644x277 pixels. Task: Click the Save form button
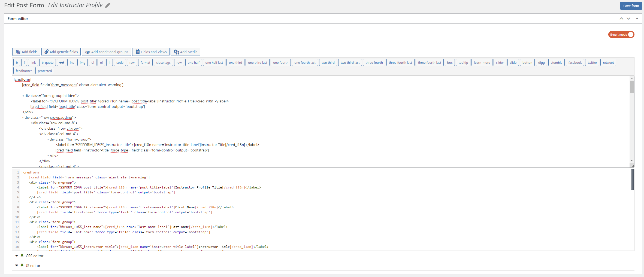631,6
